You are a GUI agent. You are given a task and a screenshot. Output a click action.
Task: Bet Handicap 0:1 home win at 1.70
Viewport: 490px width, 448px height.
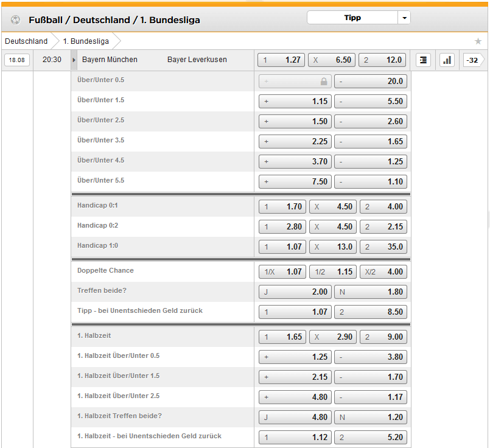click(282, 207)
